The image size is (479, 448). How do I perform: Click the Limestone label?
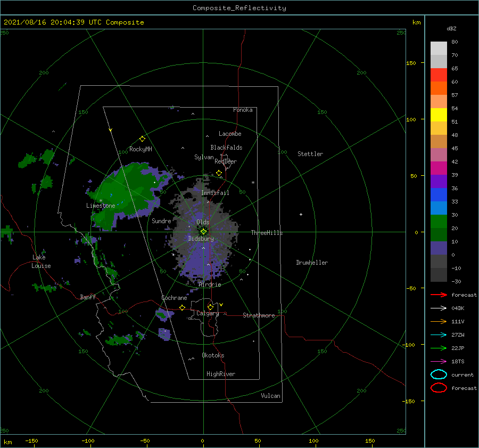(101, 206)
